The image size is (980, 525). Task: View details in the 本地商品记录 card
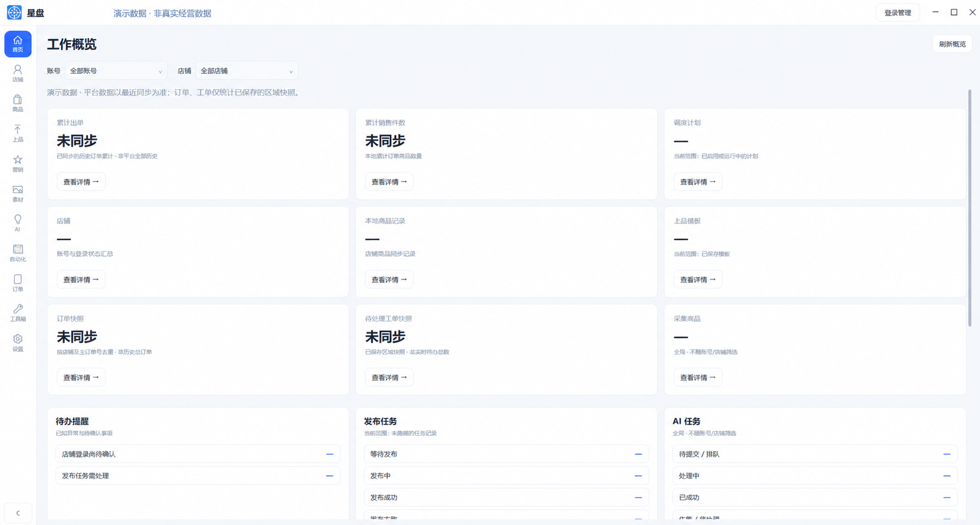pos(389,280)
